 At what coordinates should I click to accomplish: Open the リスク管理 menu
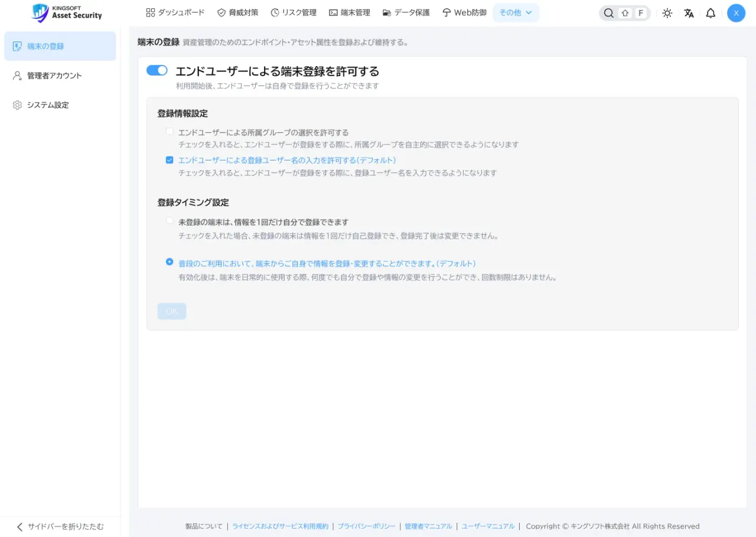294,12
